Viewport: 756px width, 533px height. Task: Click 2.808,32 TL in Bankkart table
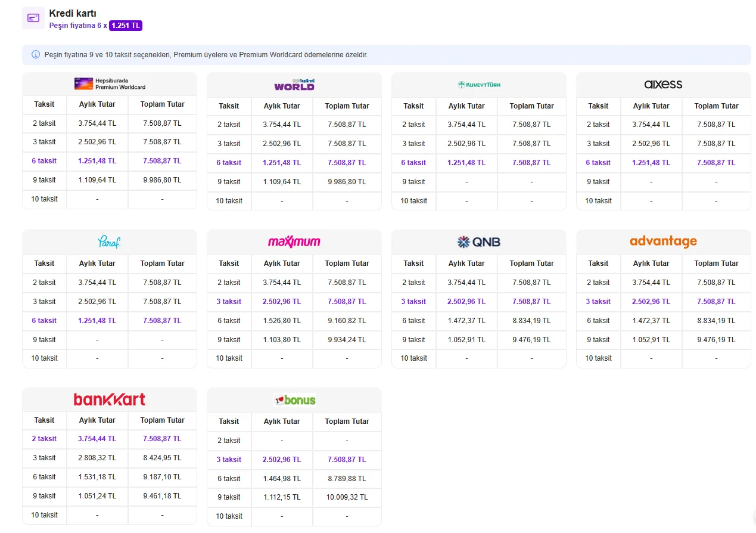(97, 458)
